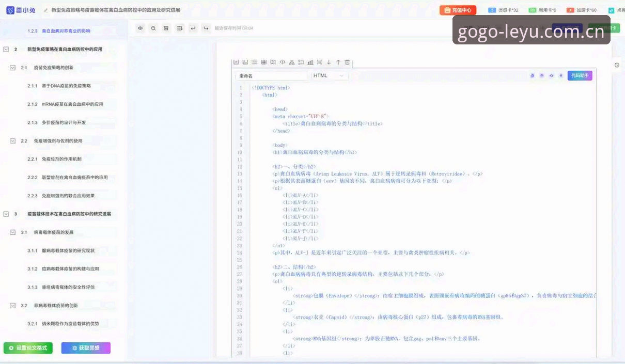The width and height of the screenshot is (625, 364).
Task: Delete block with the trash icon
Action: [x=347, y=62]
